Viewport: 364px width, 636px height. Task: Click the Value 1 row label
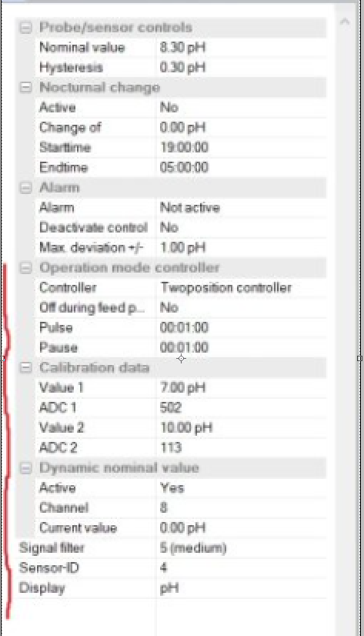62,388
